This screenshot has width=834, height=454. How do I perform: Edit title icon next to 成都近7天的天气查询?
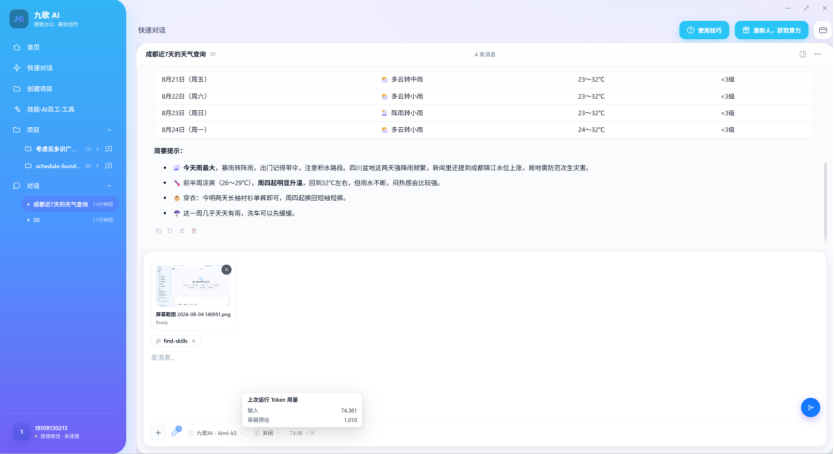tap(213, 54)
